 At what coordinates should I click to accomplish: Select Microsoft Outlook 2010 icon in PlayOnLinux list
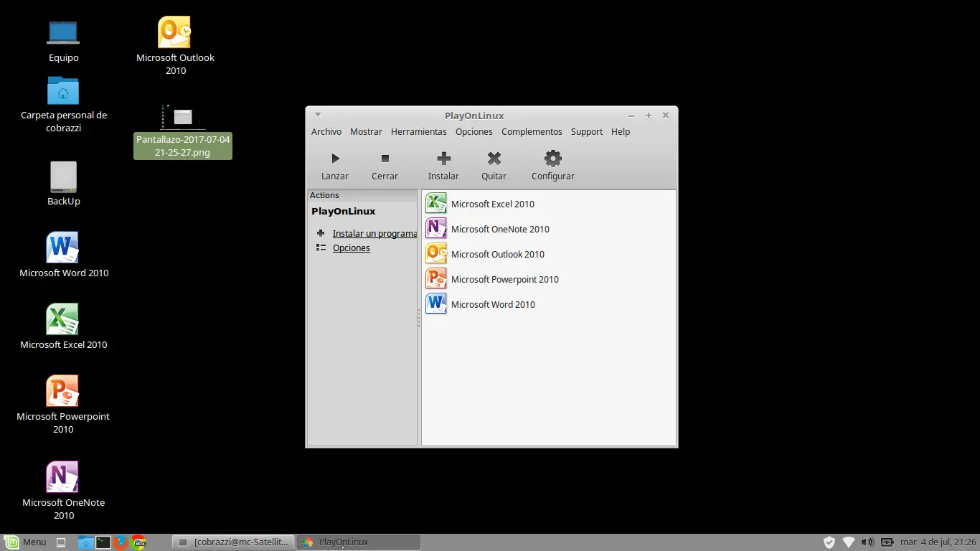435,253
